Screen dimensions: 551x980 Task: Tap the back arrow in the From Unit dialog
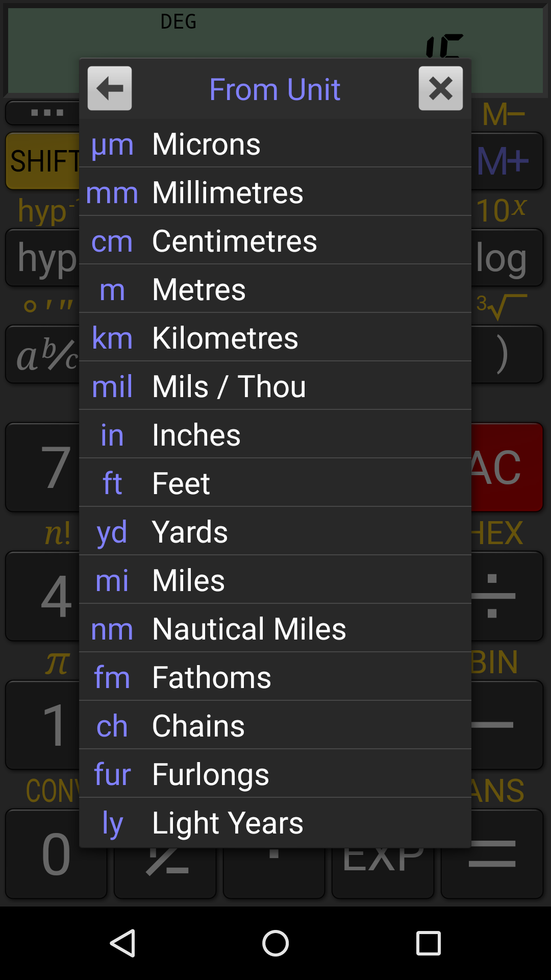(109, 89)
